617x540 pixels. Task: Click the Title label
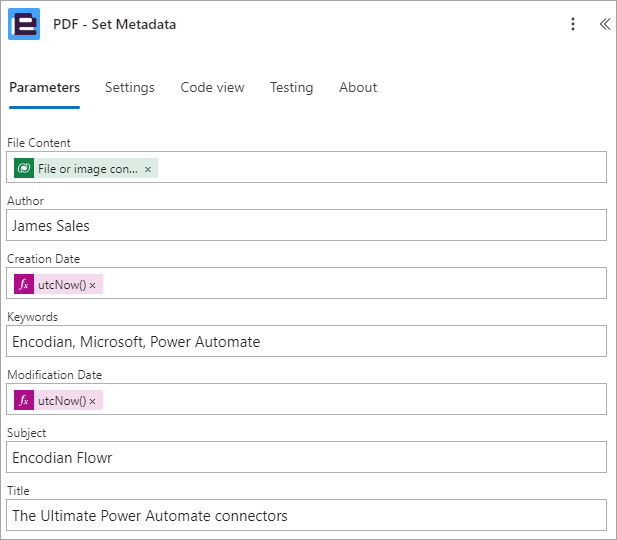pos(18,490)
